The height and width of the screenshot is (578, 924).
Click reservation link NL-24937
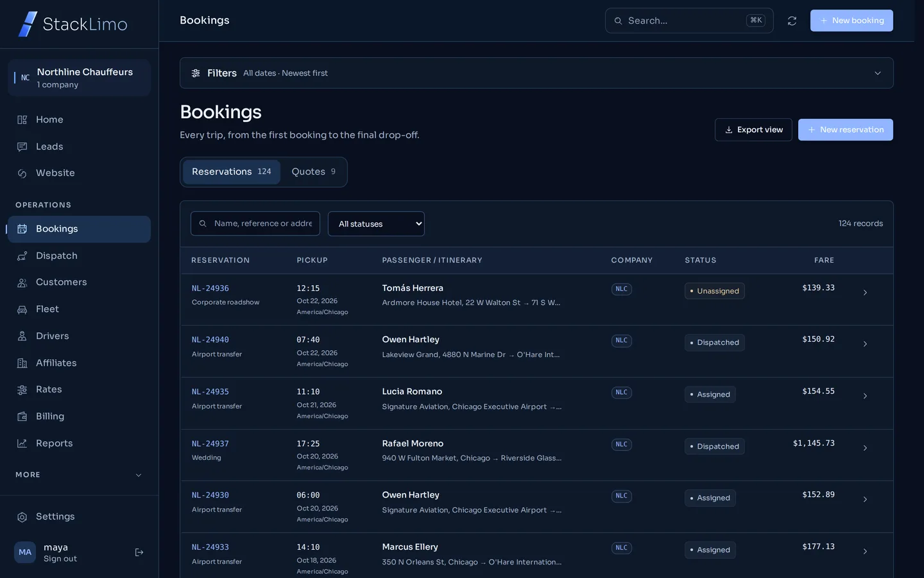[210, 444]
